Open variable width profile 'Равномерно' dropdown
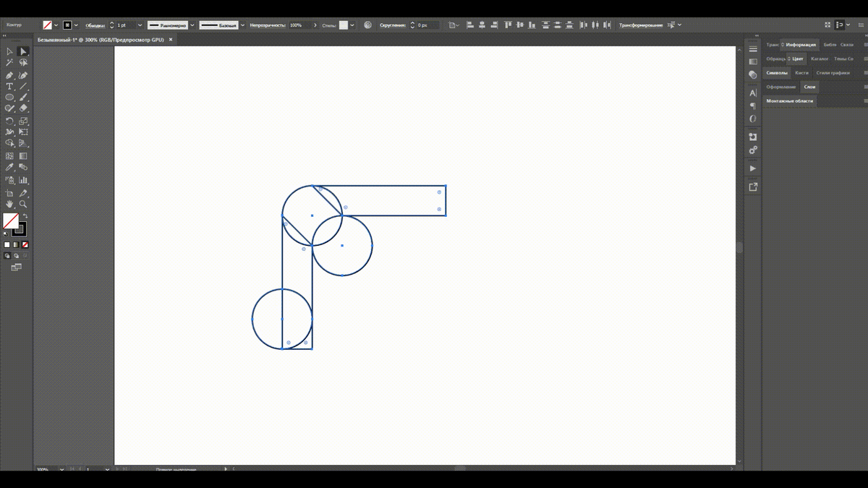 click(x=192, y=25)
